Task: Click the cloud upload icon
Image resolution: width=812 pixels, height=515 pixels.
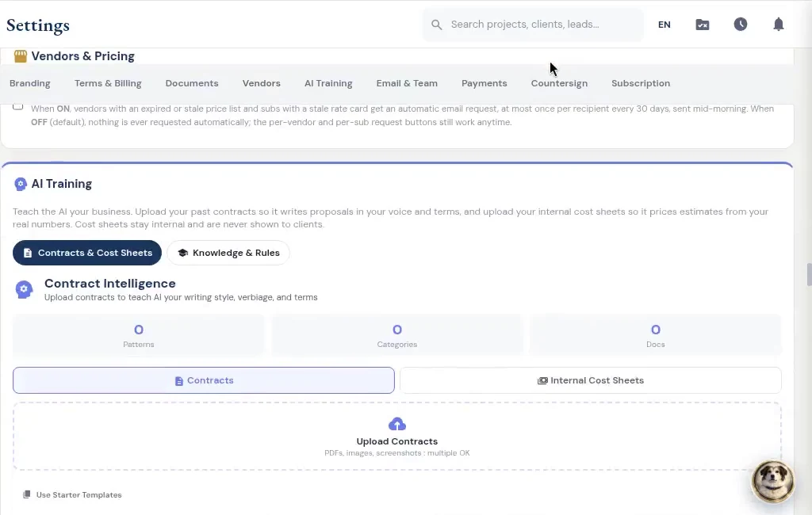Action: pos(397,425)
